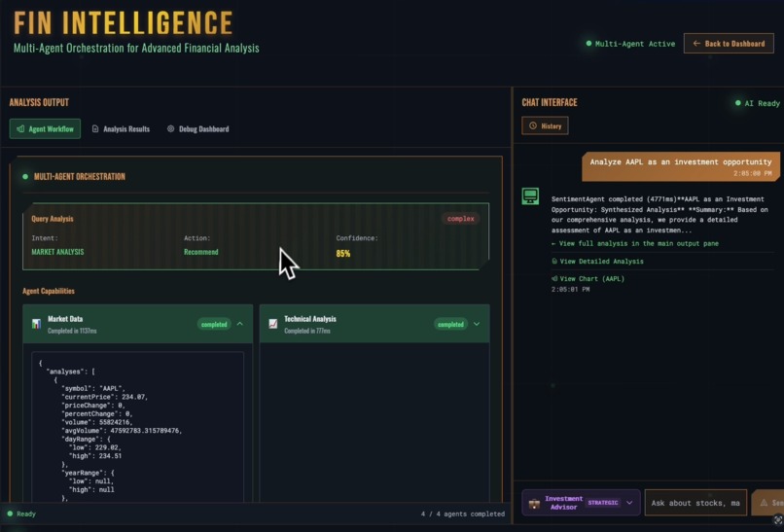Click the Completed in 1137ms text
This screenshot has width=784, height=532.
[72, 331]
